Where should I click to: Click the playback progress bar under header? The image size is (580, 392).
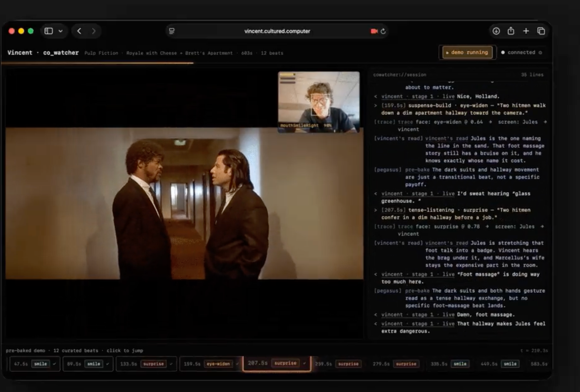(277, 63)
